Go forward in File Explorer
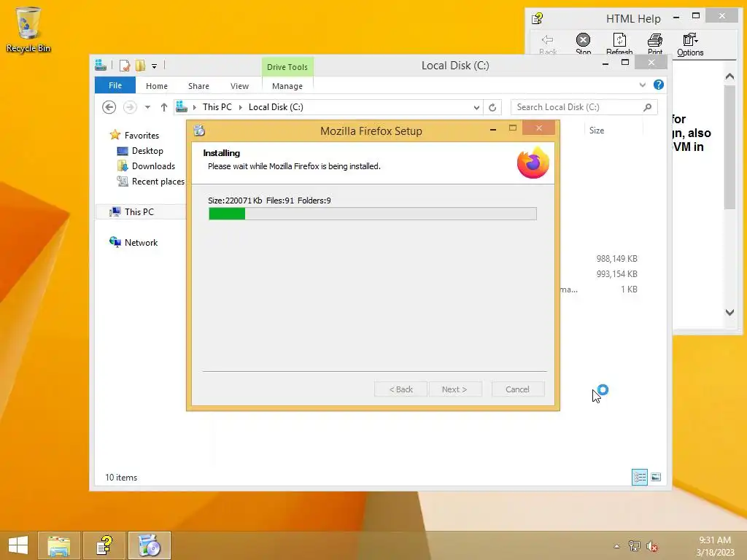747x560 pixels. click(130, 107)
